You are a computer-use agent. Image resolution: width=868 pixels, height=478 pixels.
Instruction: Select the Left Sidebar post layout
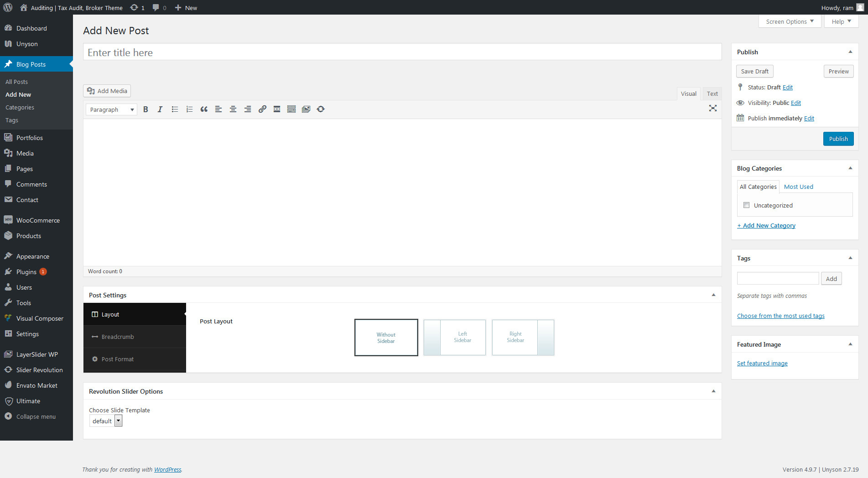(454, 338)
